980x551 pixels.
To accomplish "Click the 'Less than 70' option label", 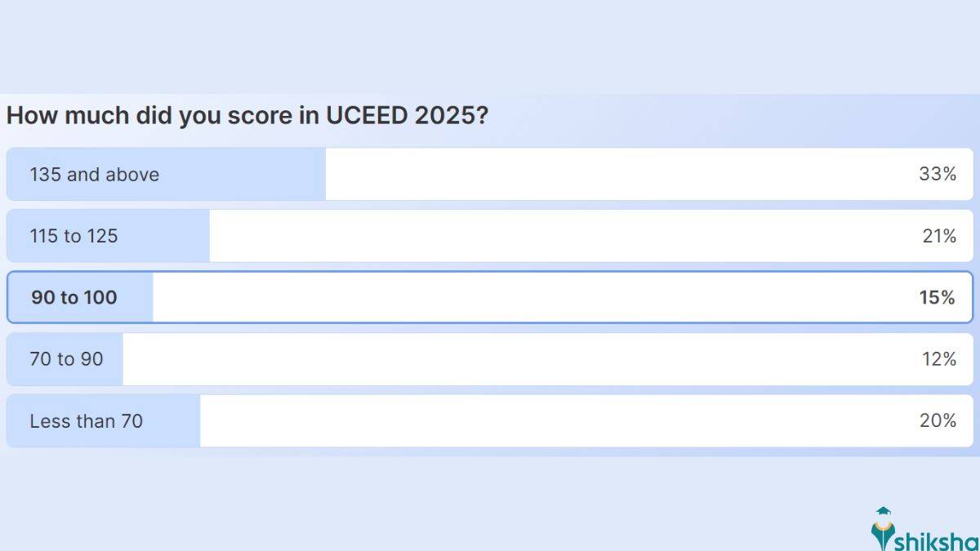I will coord(85,420).
